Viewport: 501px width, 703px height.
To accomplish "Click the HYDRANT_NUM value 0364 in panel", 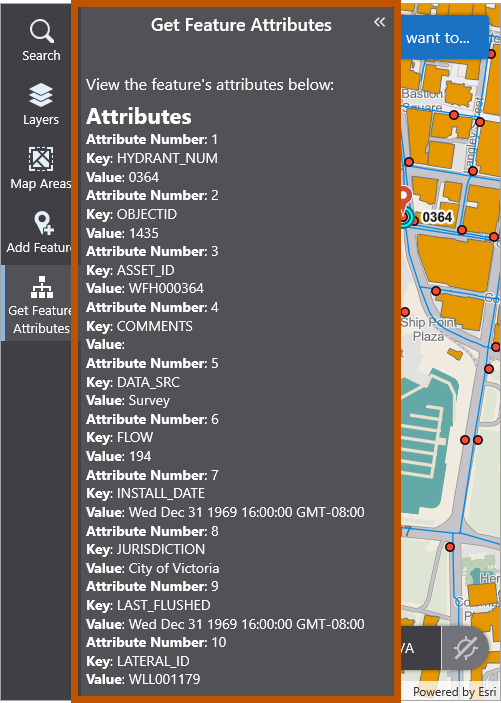I will click(144, 177).
